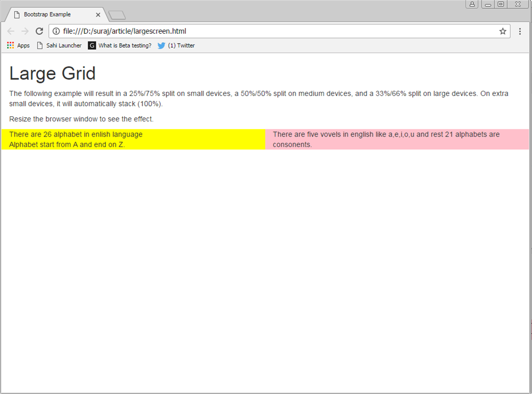Open the Apps grid shortcut
The height and width of the screenshot is (394, 532).
(18, 46)
